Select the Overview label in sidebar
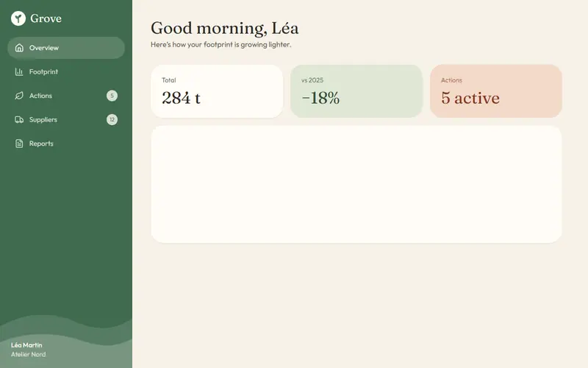 44,48
